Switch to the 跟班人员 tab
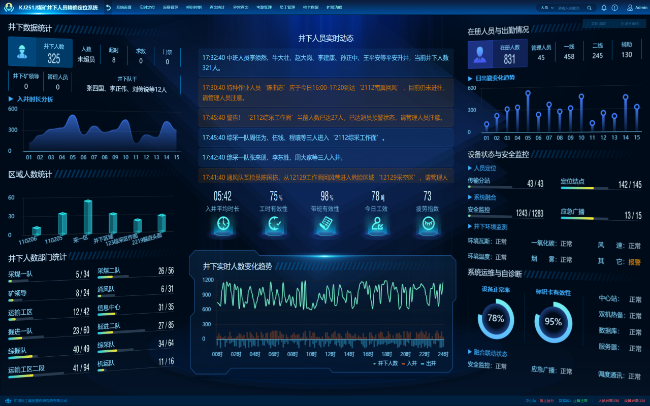This screenshot has height=406, width=650. (58, 75)
